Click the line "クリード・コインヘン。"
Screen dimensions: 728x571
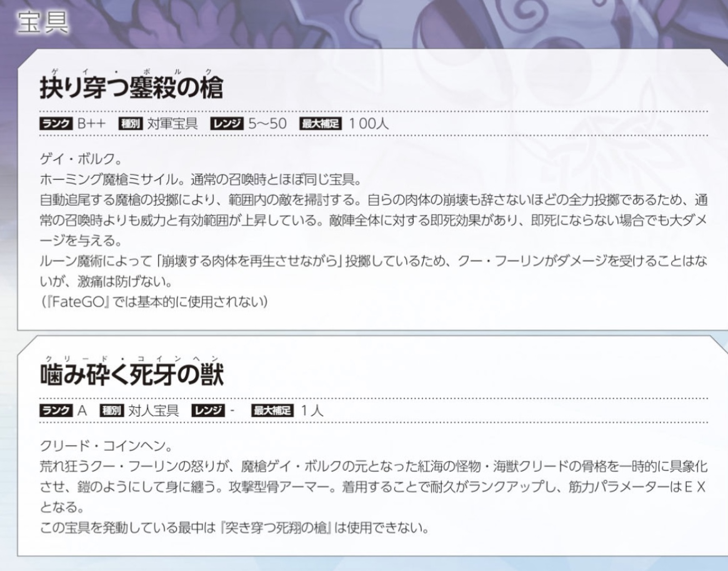tap(106, 446)
